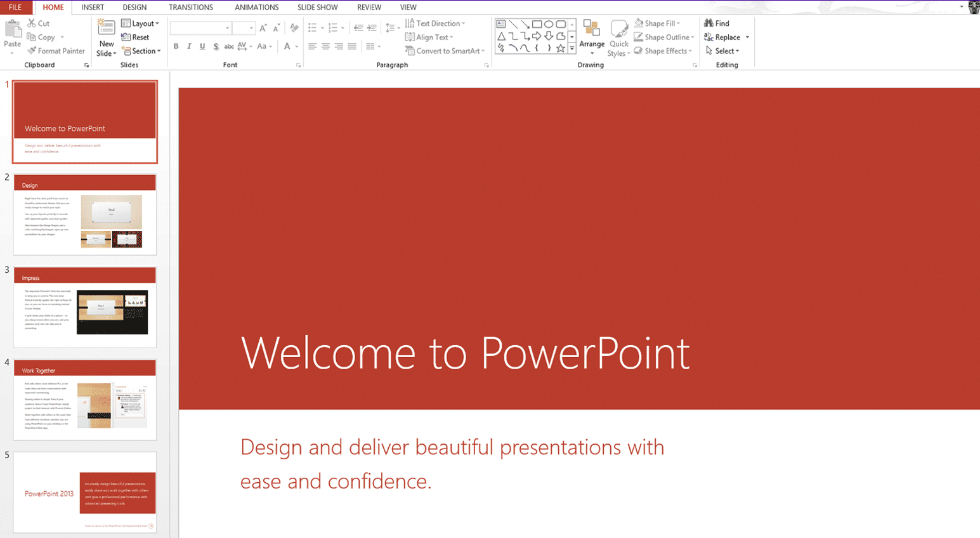Open the ANIMATIONS tab
The image size is (980, 538).
click(257, 7)
